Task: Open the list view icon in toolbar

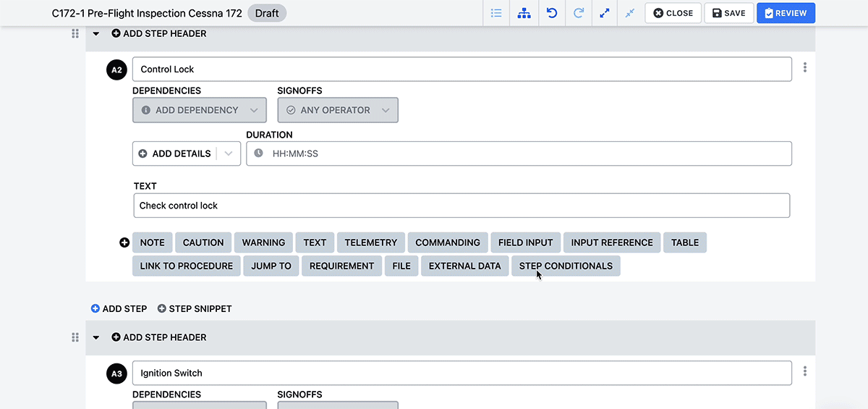Action: coord(496,13)
